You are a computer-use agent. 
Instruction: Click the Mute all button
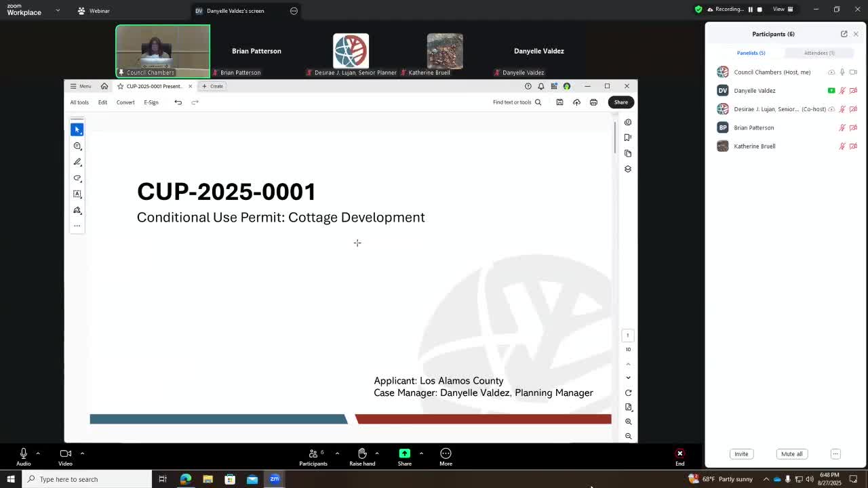pyautogui.click(x=791, y=454)
